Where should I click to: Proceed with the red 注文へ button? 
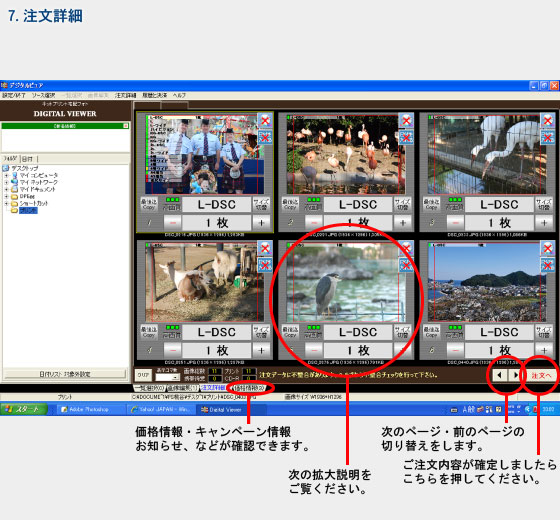click(x=541, y=375)
